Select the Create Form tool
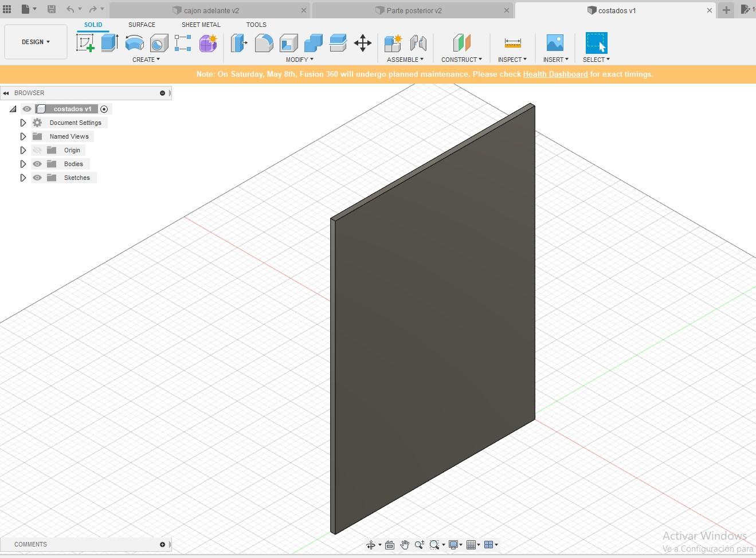 [208, 43]
